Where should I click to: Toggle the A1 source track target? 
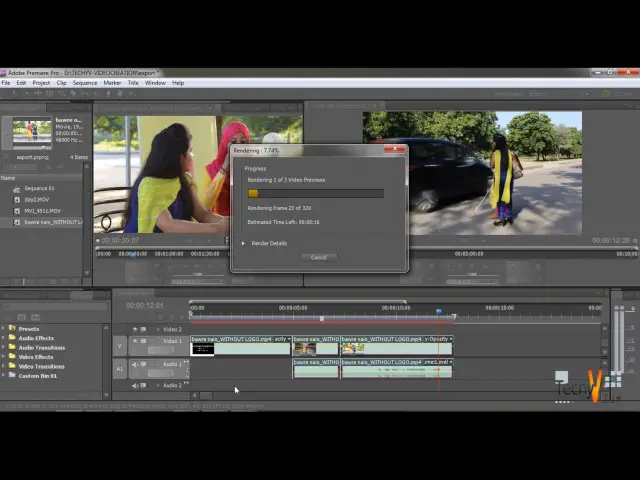pyautogui.click(x=120, y=369)
